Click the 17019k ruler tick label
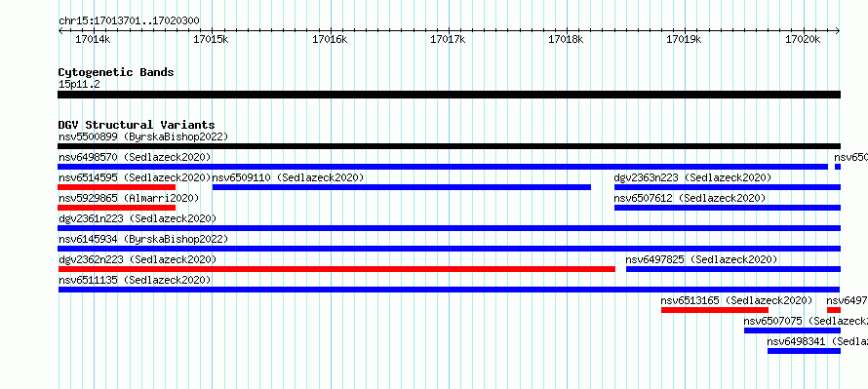This screenshot has height=389, width=868. tap(685, 39)
